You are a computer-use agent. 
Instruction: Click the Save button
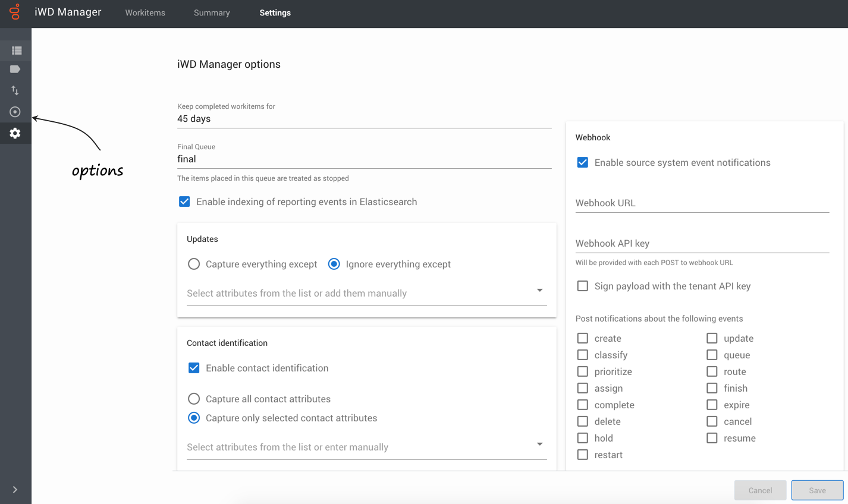(816, 490)
